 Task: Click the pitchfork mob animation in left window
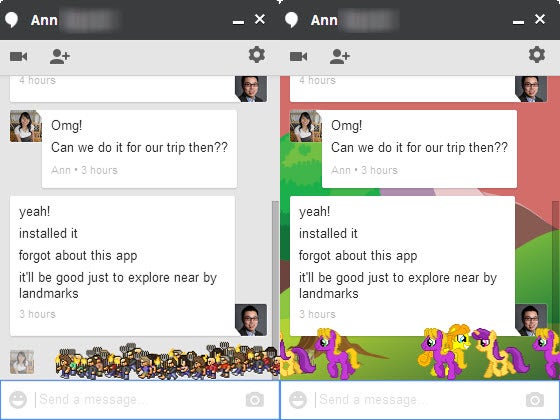coord(167,361)
